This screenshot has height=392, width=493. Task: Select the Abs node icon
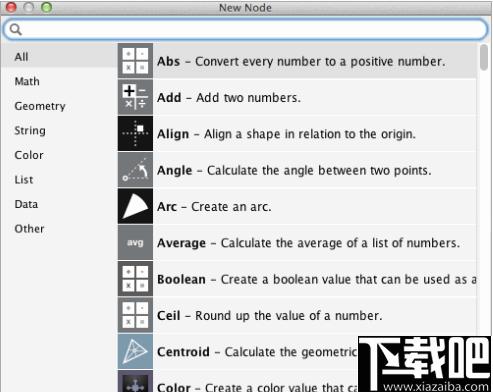pos(135,61)
